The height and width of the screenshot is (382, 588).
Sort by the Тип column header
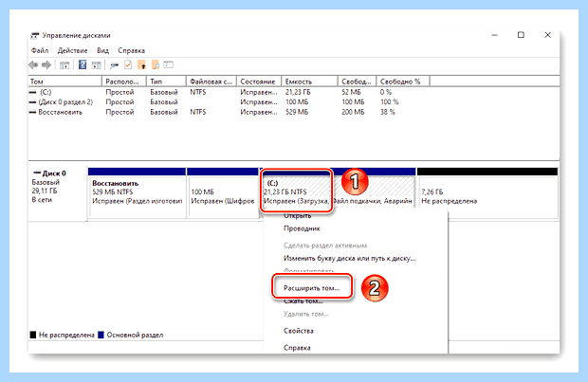point(166,82)
